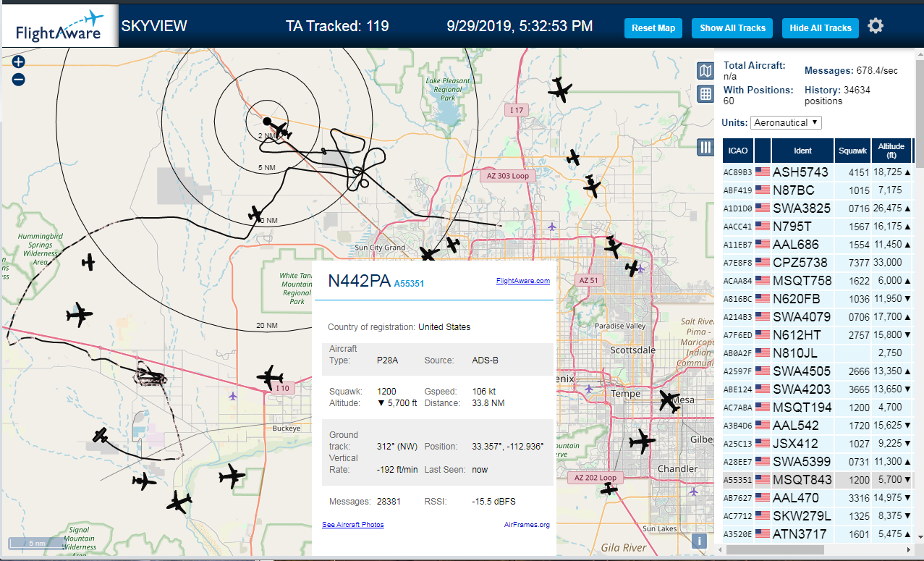Open the Units Aeronautical dropdown

pyautogui.click(x=786, y=122)
